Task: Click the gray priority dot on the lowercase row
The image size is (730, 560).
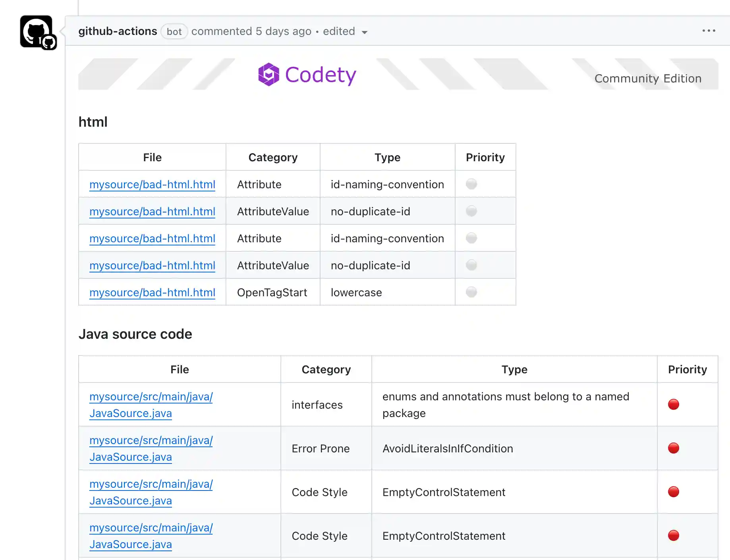Action: click(471, 292)
